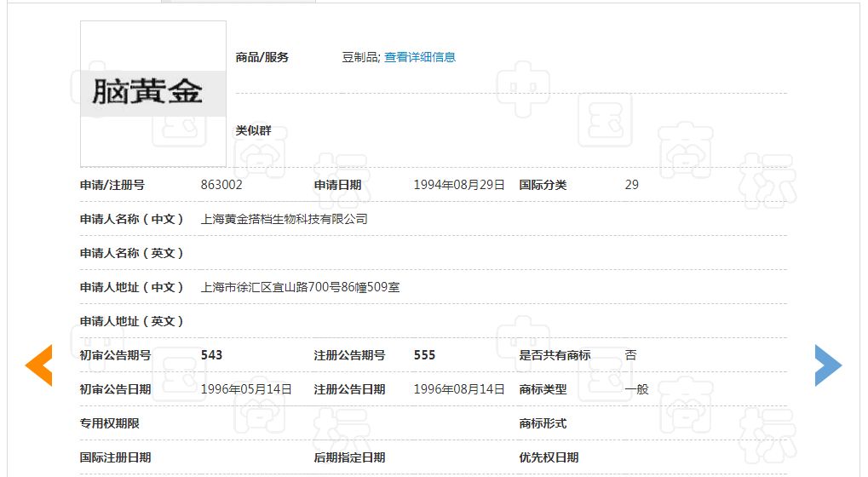Image resolution: width=868 pixels, height=477 pixels.
Task: Click the 后期指定日期 label
Action: click(350, 457)
